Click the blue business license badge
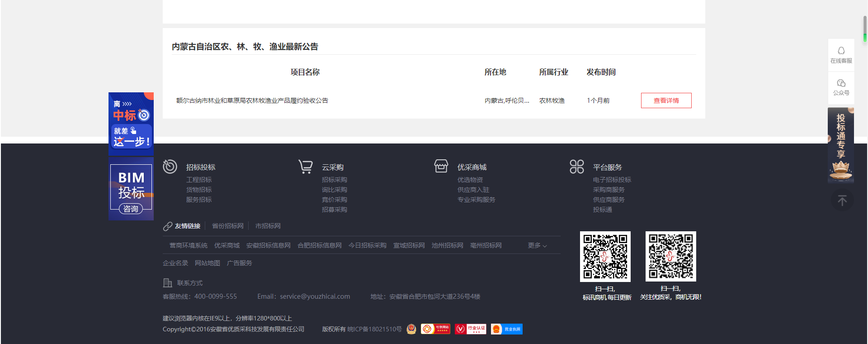This screenshot has width=868, height=344. pos(507,329)
